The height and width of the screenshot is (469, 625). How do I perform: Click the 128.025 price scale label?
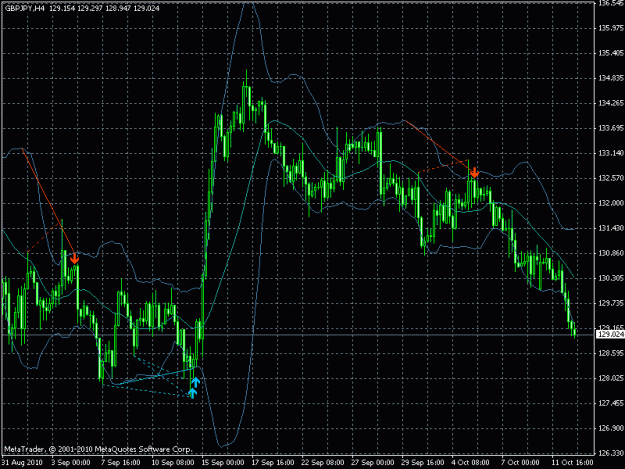611,378
